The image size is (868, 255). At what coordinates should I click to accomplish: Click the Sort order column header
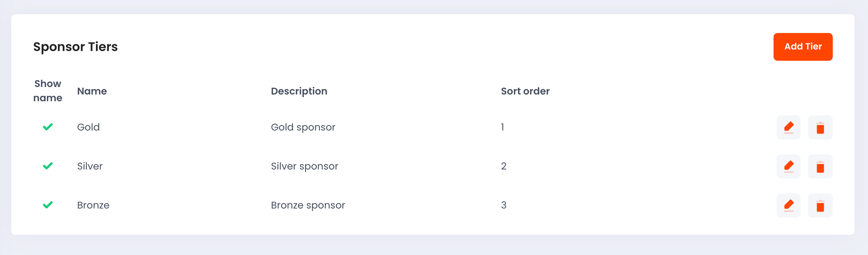(x=525, y=91)
